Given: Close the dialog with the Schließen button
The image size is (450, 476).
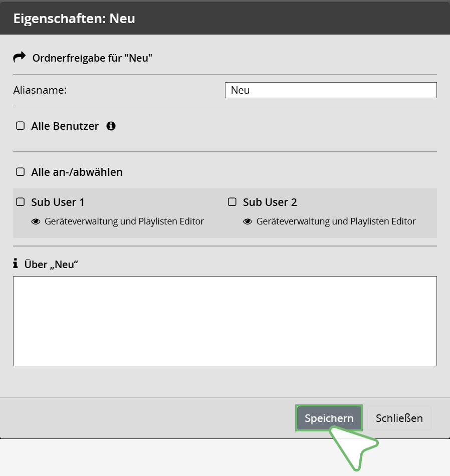Looking at the screenshot, I should pos(399,418).
